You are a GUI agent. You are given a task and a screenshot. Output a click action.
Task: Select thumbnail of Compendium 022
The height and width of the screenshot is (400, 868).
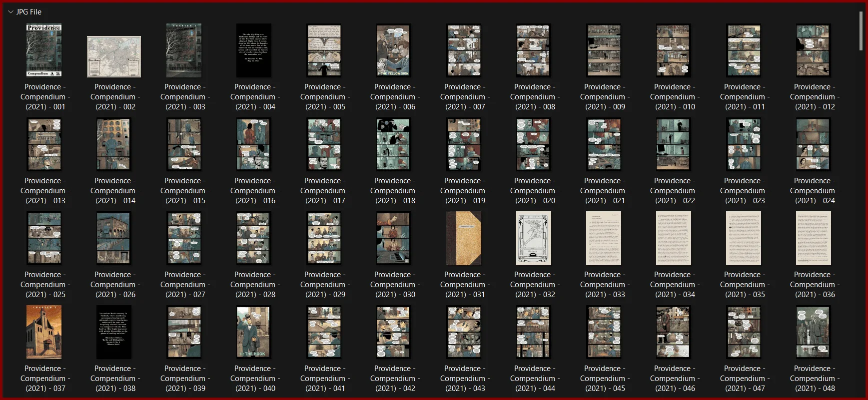(674, 144)
